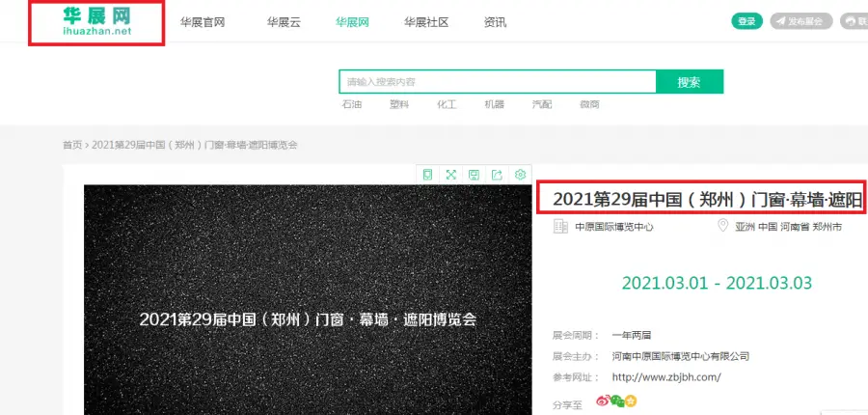Screen dimensions: 868x415
Task: Share to WeChat via green icon
Action: click(617, 401)
